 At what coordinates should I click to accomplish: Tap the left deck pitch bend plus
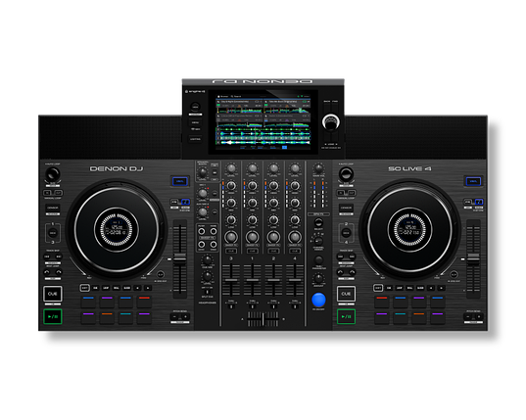pyautogui.click(x=185, y=316)
